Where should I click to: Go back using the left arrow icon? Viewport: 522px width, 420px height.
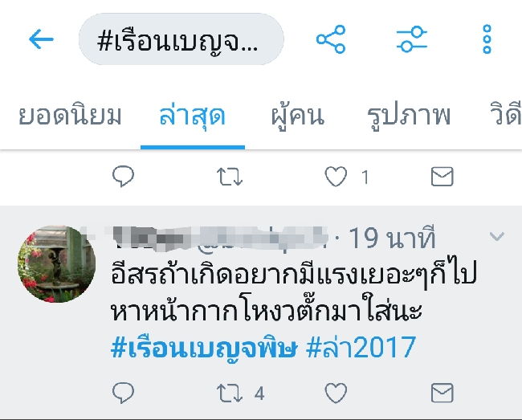[41, 39]
